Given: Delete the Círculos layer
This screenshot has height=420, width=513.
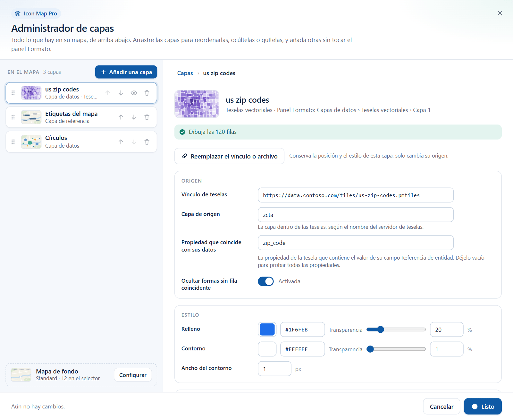Looking at the screenshot, I should click(147, 142).
